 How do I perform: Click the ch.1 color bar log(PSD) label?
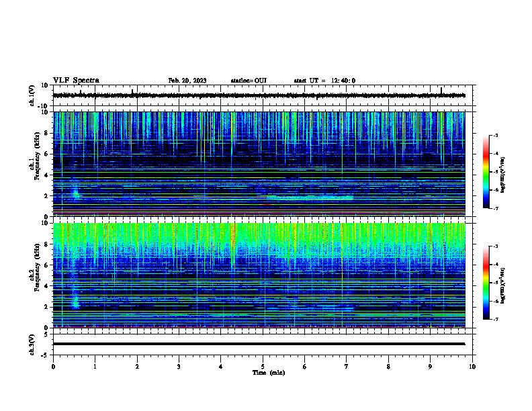tap(503, 175)
